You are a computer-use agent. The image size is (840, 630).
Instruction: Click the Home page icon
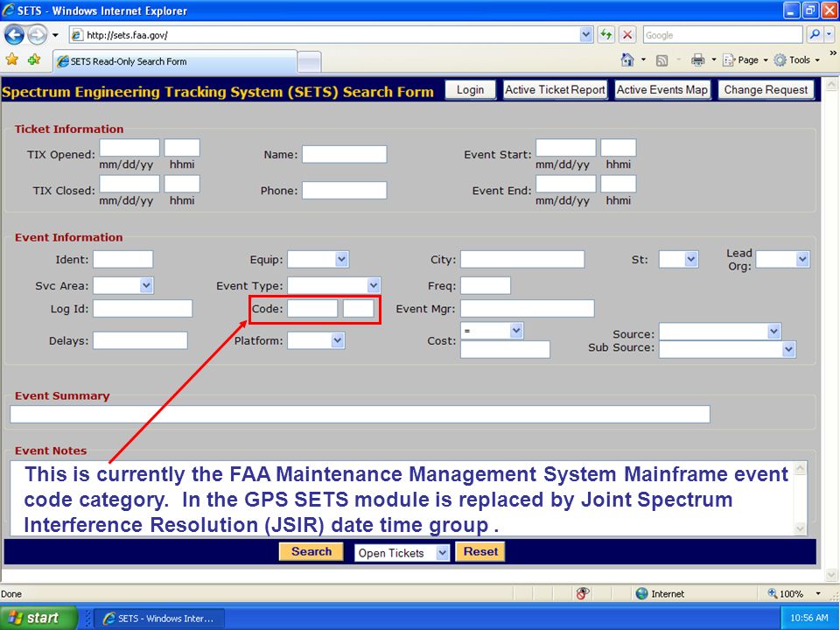point(626,60)
